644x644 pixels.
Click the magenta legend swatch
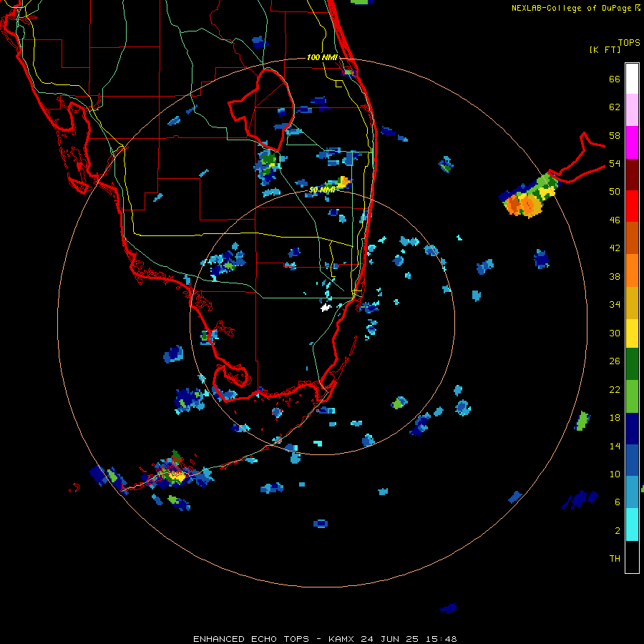click(632, 142)
